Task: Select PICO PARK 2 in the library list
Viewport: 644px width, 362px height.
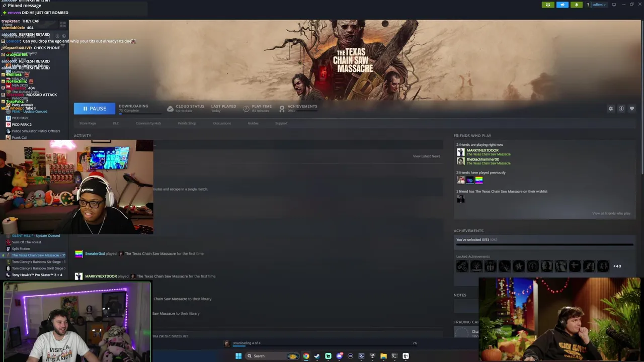Action: pyautogui.click(x=22, y=125)
